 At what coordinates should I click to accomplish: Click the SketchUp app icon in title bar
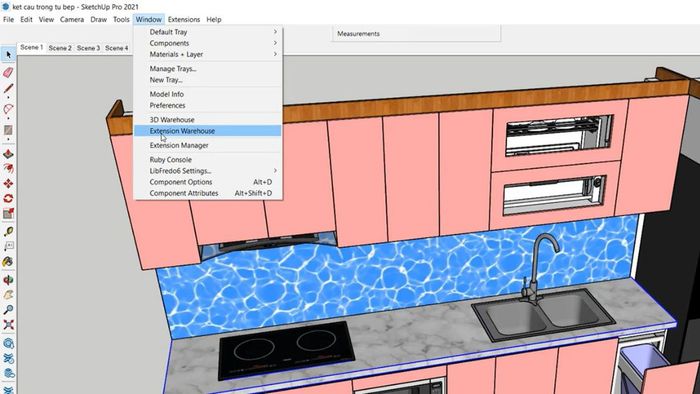pyautogui.click(x=6, y=7)
